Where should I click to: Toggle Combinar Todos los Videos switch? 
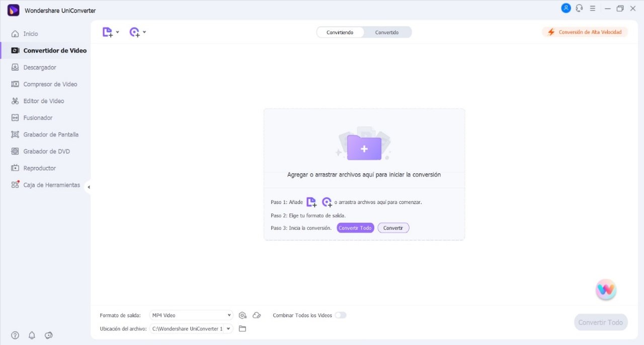[x=341, y=315]
